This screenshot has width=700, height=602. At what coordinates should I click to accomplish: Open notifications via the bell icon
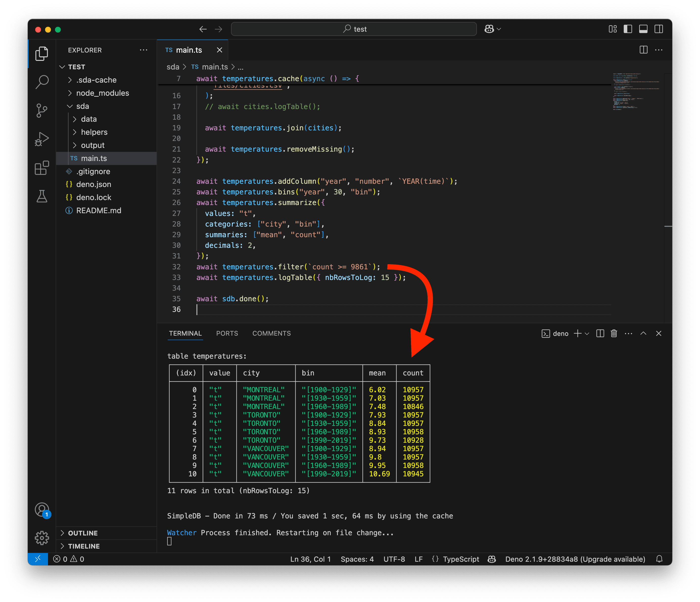[x=659, y=559]
